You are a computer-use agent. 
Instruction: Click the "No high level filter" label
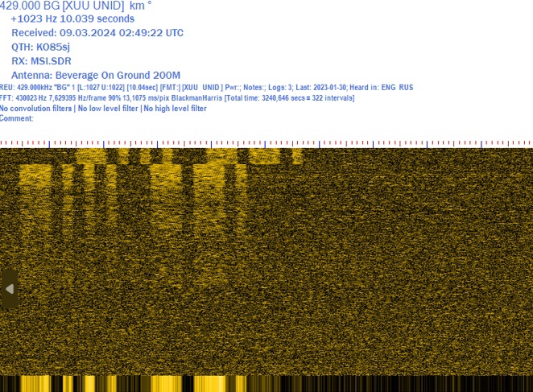point(175,109)
